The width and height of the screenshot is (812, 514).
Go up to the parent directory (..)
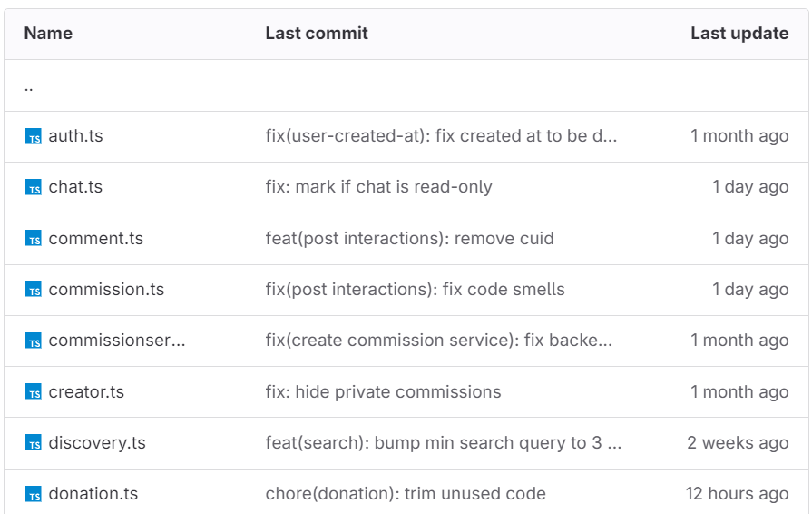point(29,87)
